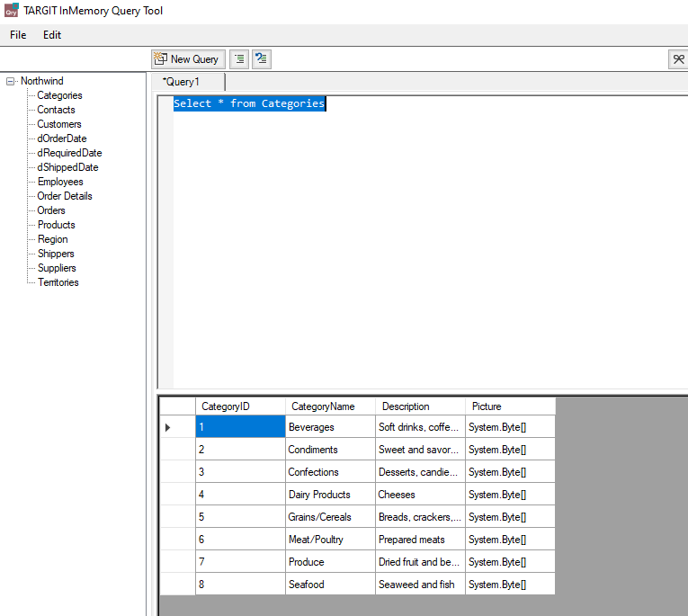Select the Categories table in the tree

[59, 95]
